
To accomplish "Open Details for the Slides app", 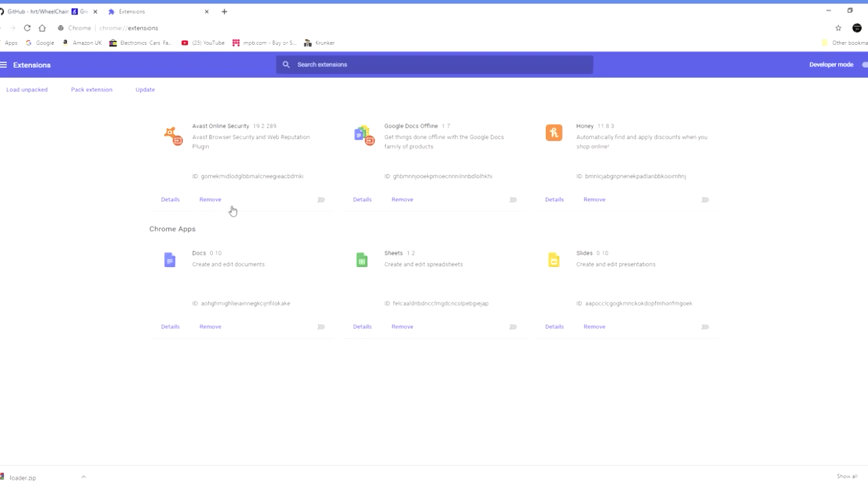I will 554,327.
